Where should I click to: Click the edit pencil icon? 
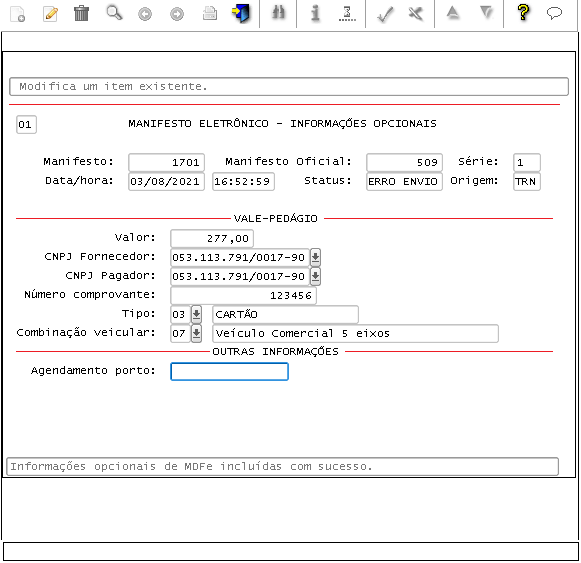click(x=50, y=14)
